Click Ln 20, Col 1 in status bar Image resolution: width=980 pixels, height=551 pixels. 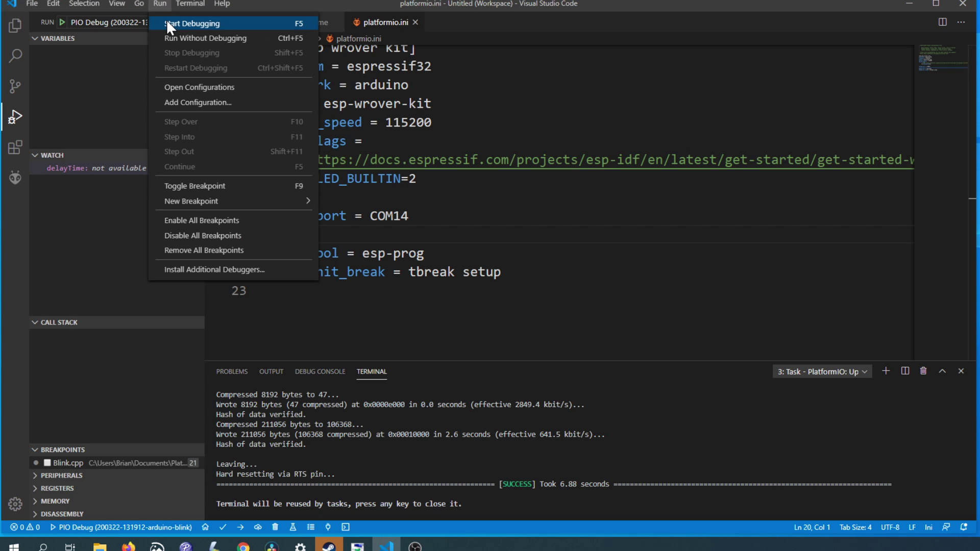[x=812, y=527]
